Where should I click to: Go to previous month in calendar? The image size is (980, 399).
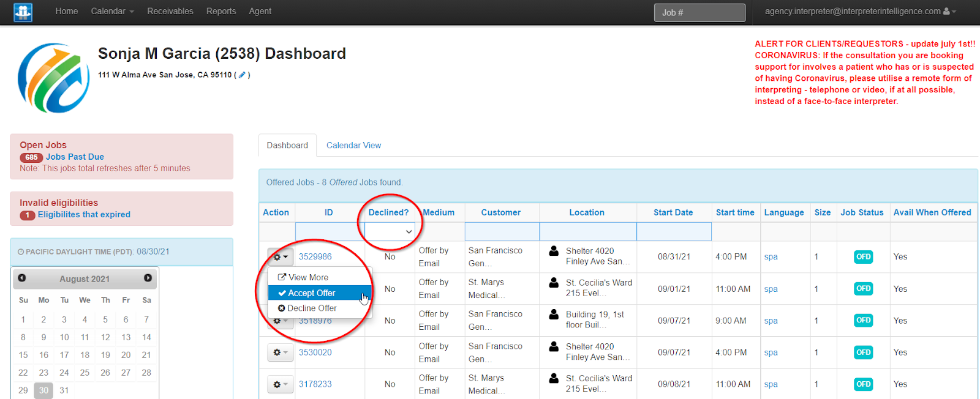(22, 278)
